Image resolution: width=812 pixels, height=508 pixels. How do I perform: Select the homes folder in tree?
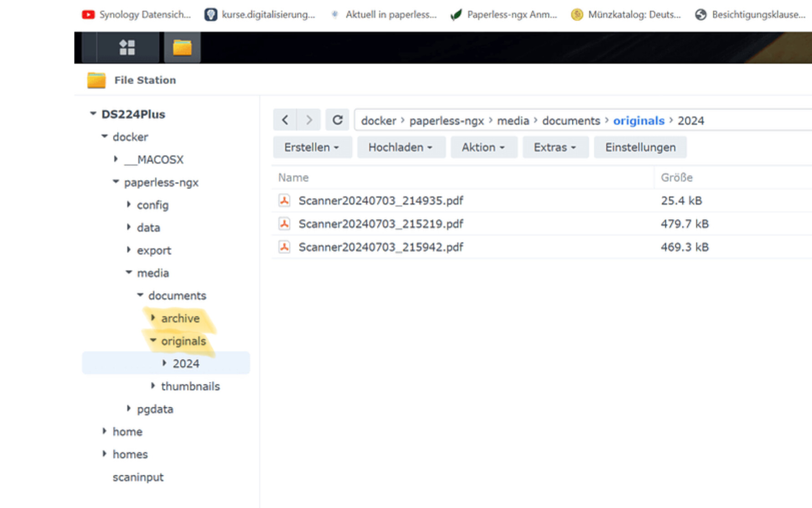130,454
